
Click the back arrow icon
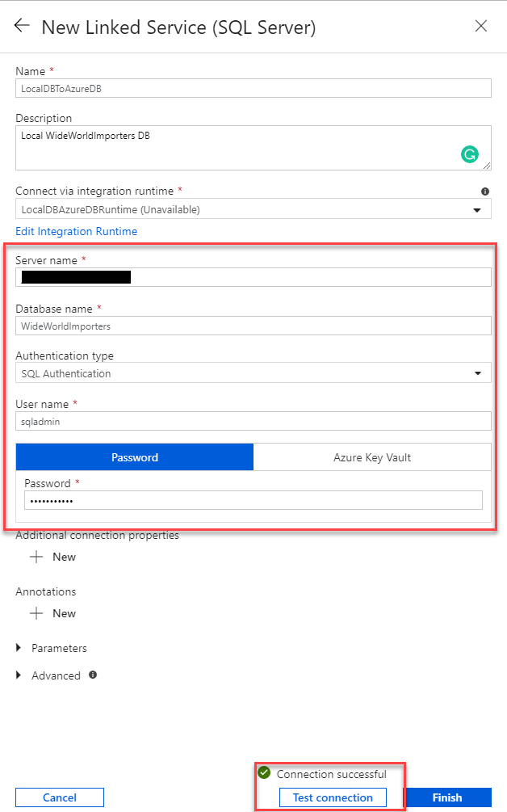22,25
